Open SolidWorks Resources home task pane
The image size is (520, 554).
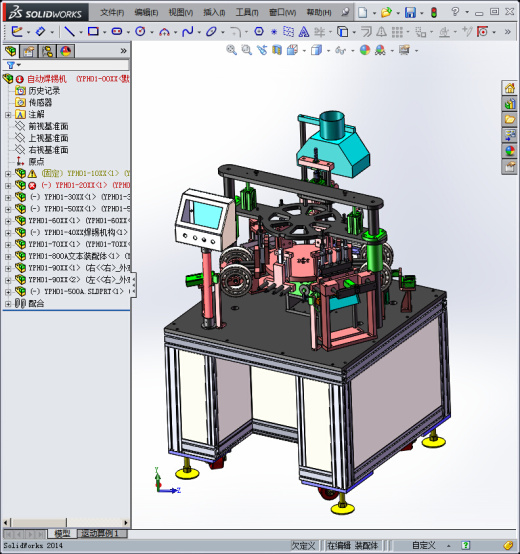pos(509,88)
